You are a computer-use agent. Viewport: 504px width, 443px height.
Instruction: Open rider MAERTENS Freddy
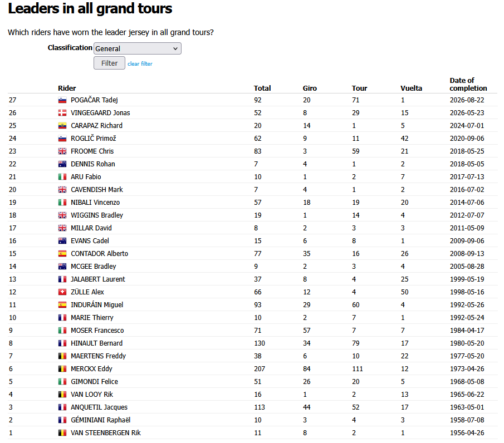pos(98,356)
